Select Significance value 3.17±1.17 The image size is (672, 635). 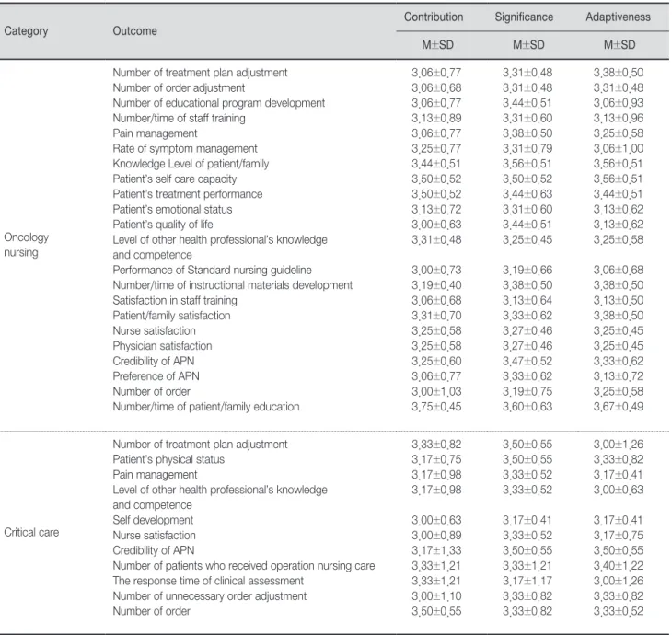[x=527, y=581]
